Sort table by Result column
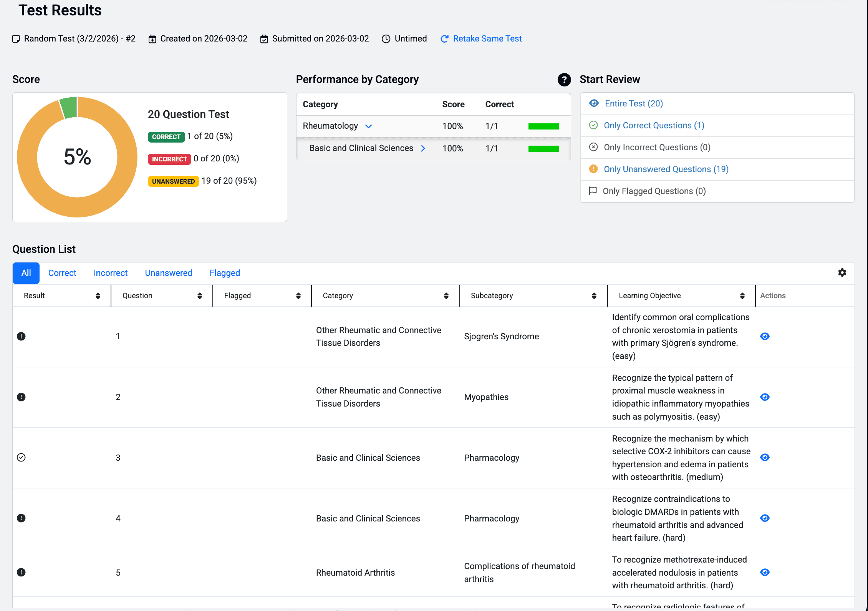This screenshot has width=868, height=611. pyautogui.click(x=98, y=296)
